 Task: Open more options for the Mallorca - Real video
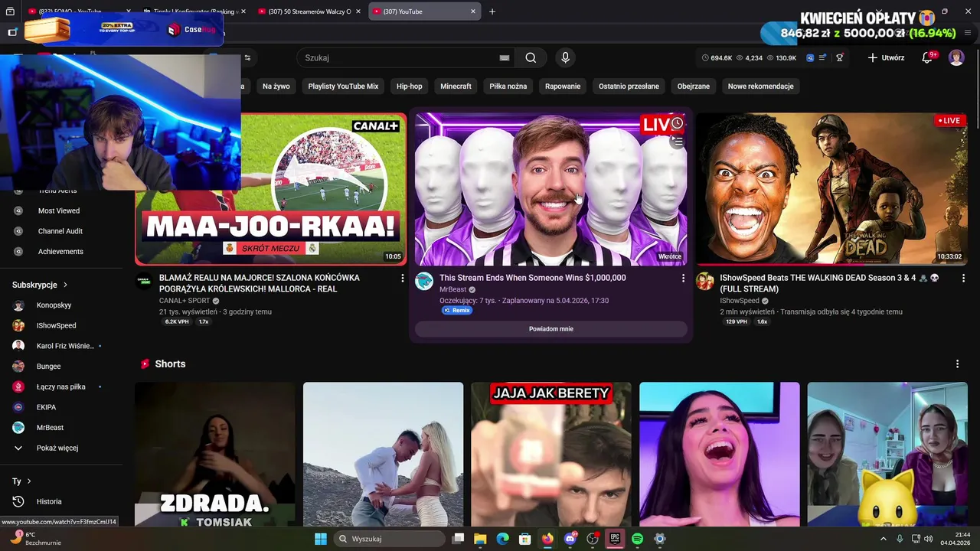pos(403,279)
